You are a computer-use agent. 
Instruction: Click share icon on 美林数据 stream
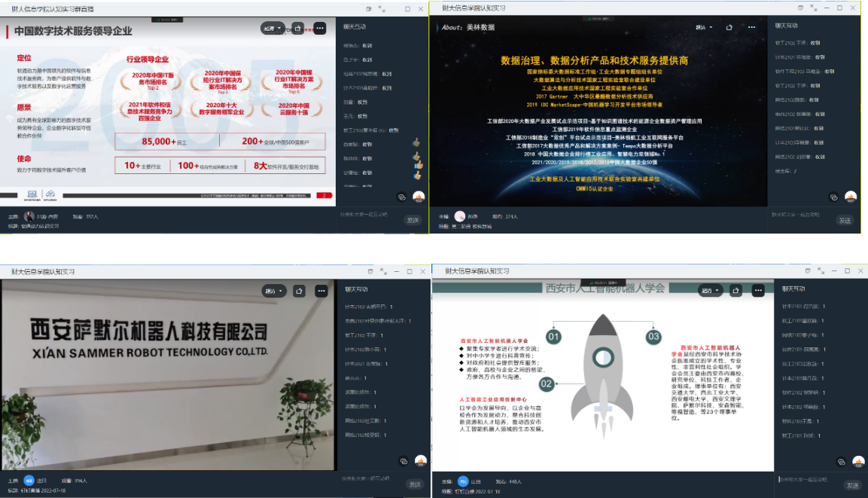click(729, 27)
